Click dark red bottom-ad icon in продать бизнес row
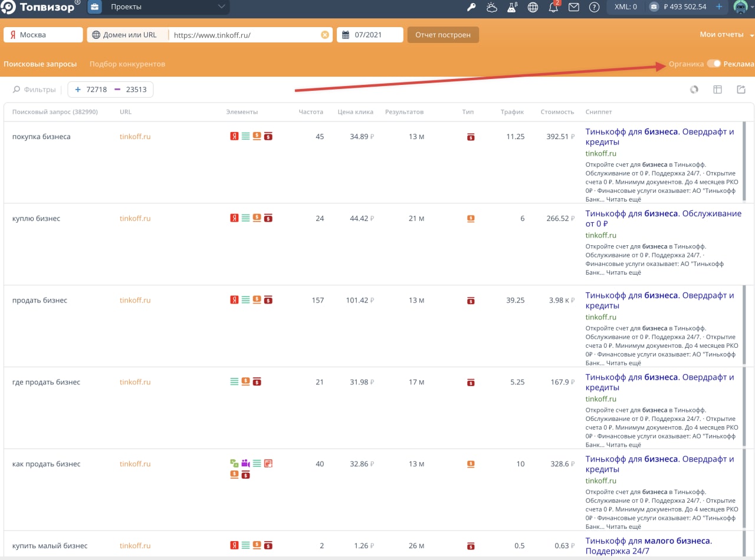 [x=268, y=300]
